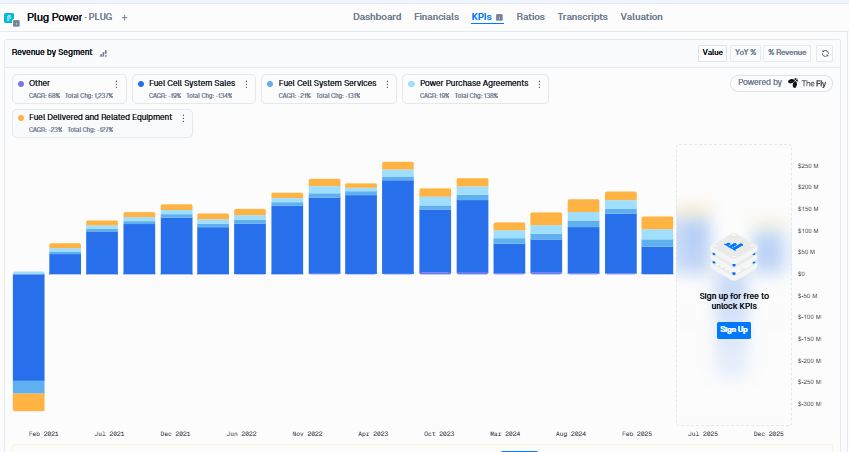Select the tallest bar for Apr 2023
Screen dimensions: 849x452
397,218
